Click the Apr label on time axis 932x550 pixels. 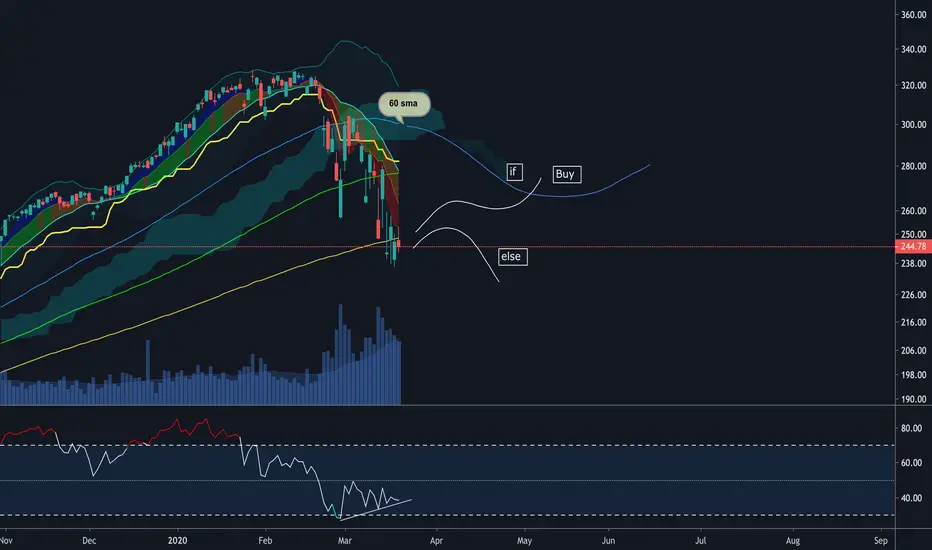436,541
